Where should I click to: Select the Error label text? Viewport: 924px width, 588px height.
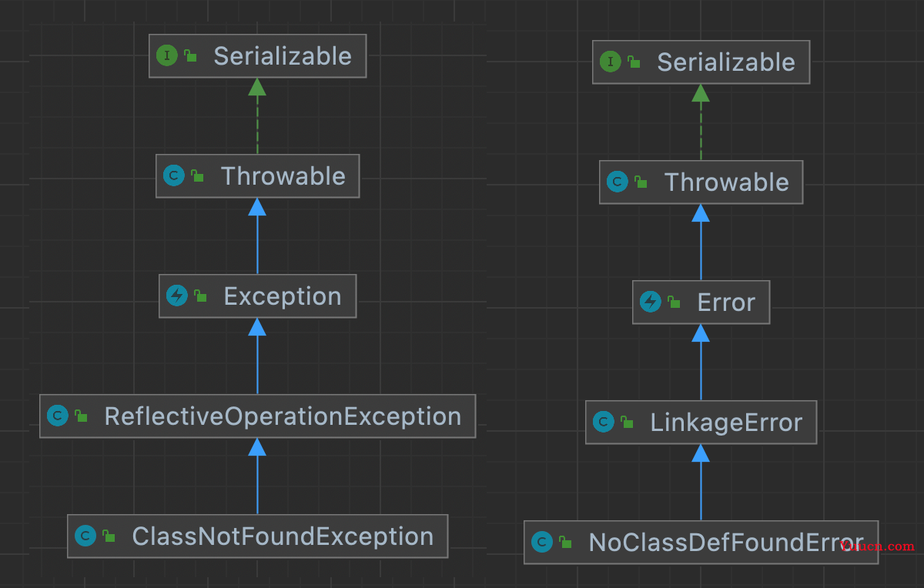coord(726,302)
